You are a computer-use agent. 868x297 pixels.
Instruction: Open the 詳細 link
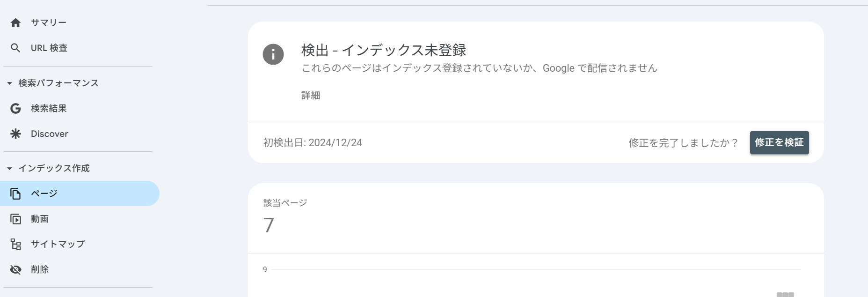point(311,96)
